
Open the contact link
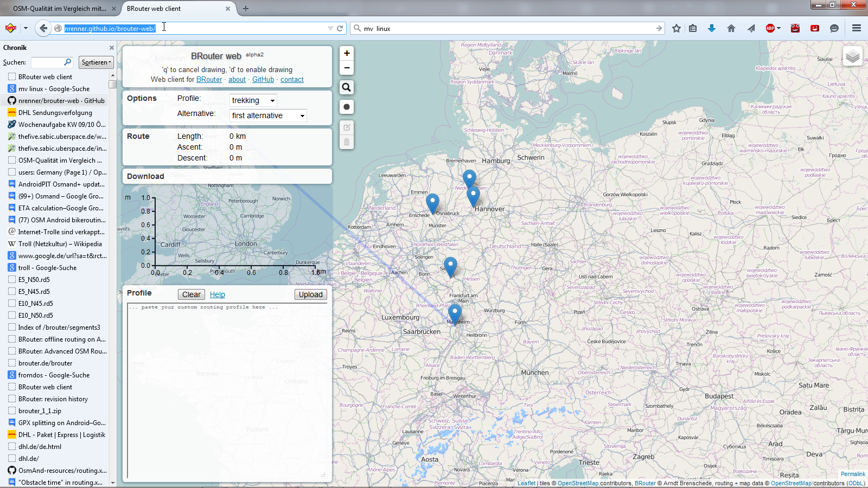pos(292,80)
